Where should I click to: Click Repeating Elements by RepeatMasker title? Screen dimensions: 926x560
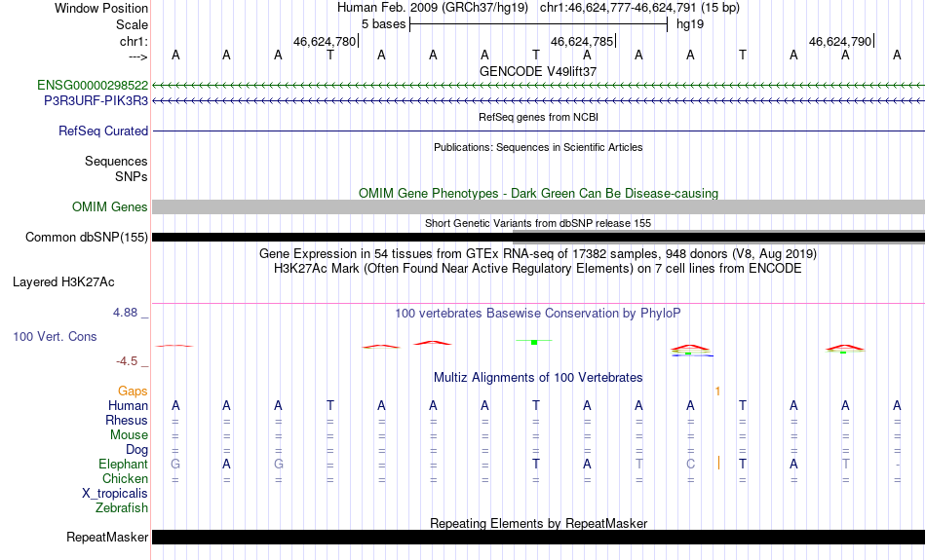click(538, 523)
